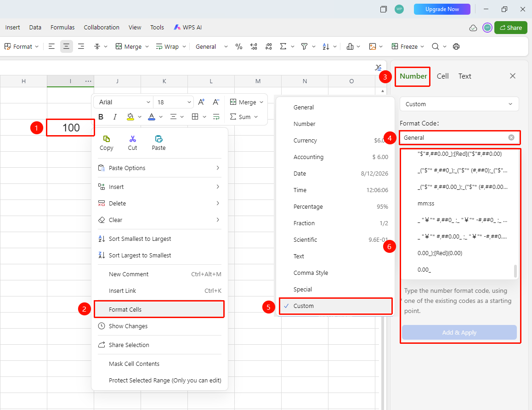Click the Insert picture icon
This screenshot has width=532, height=410.
(373, 46)
